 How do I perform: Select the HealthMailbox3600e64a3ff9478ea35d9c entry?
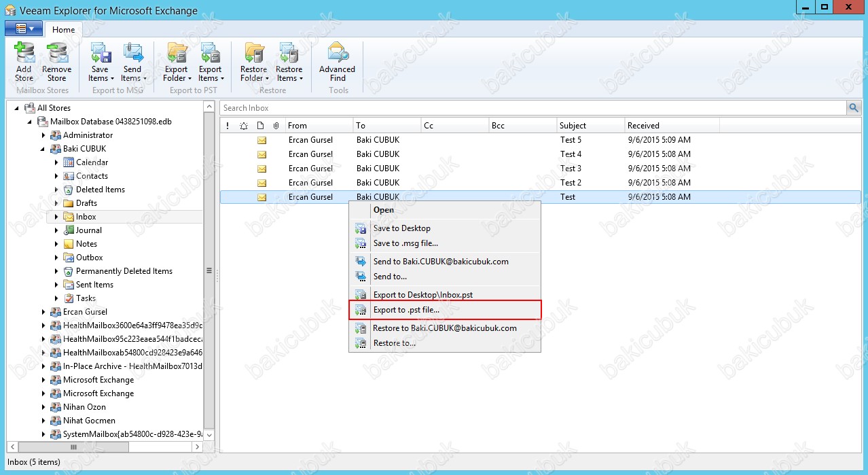tap(132, 326)
